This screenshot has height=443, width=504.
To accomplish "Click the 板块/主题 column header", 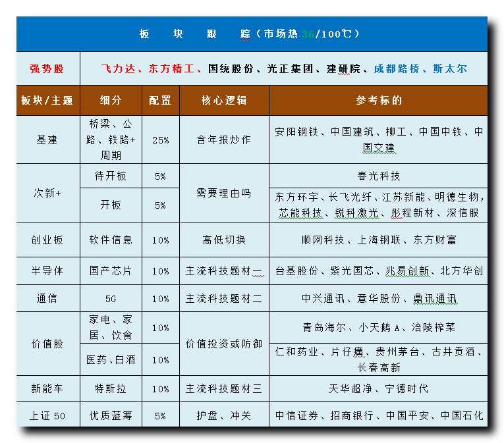I will tap(47, 101).
